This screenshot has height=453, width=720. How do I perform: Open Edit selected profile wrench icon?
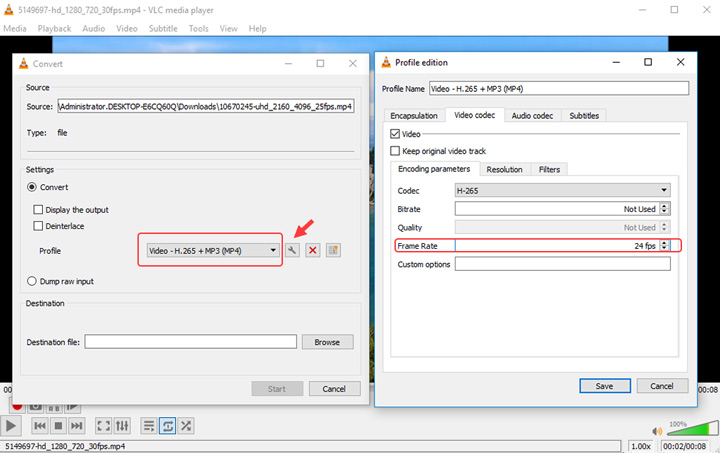[x=292, y=250]
